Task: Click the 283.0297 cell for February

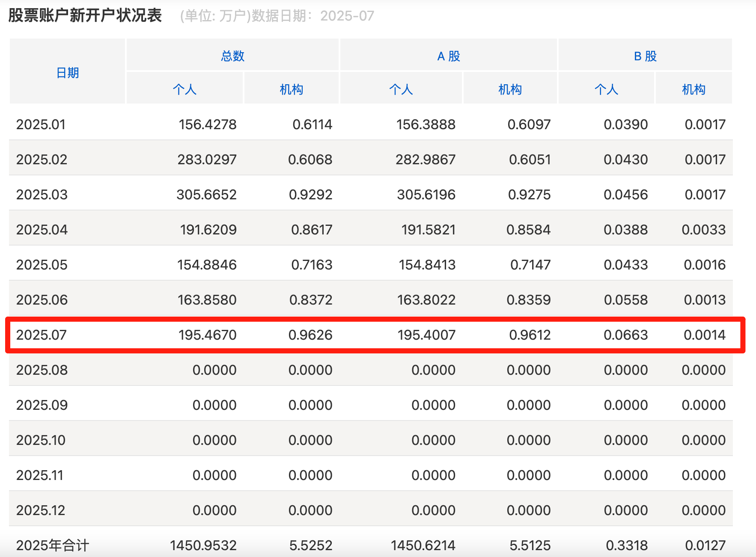Action: tap(207, 159)
